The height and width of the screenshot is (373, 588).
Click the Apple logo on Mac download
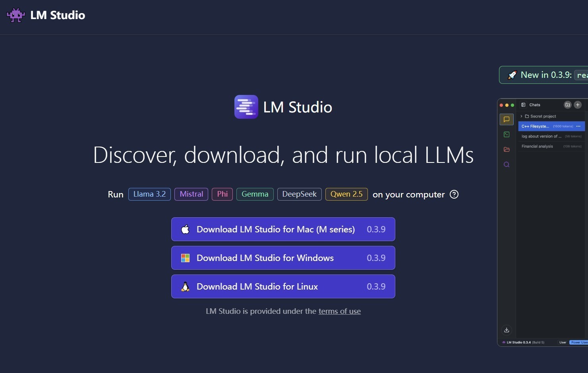tap(185, 229)
